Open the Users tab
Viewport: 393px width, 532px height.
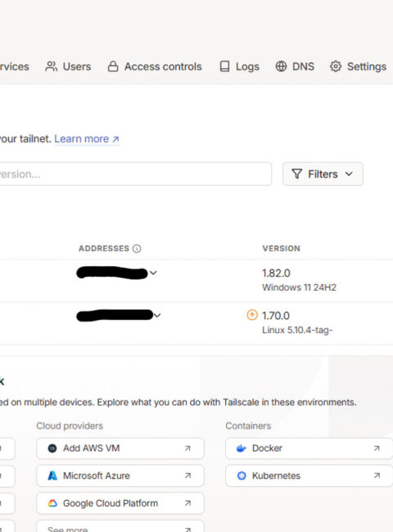pyautogui.click(x=68, y=66)
